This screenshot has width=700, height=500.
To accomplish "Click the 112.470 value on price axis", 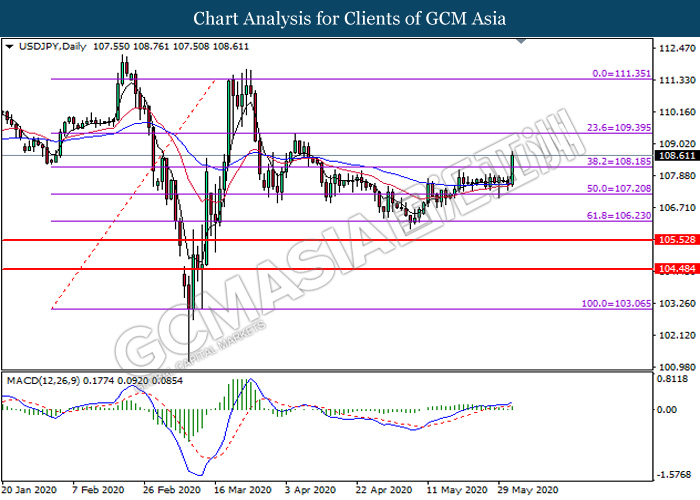I will pyautogui.click(x=673, y=49).
